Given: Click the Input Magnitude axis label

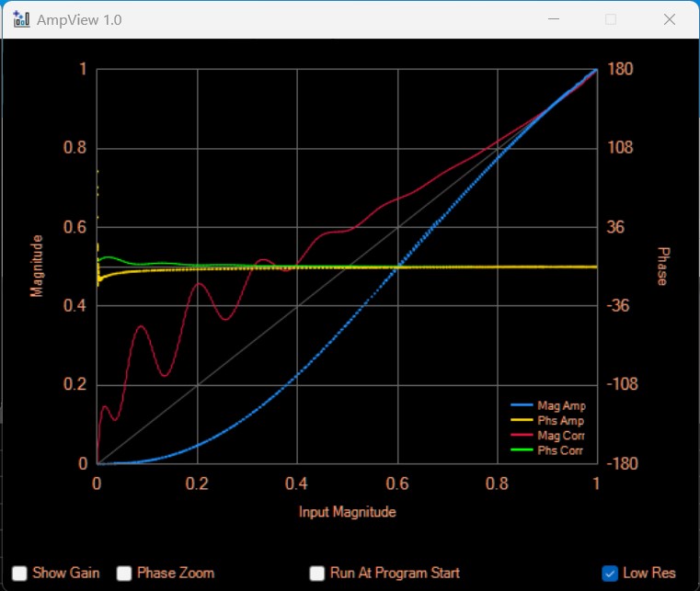Looking at the screenshot, I should [347, 512].
